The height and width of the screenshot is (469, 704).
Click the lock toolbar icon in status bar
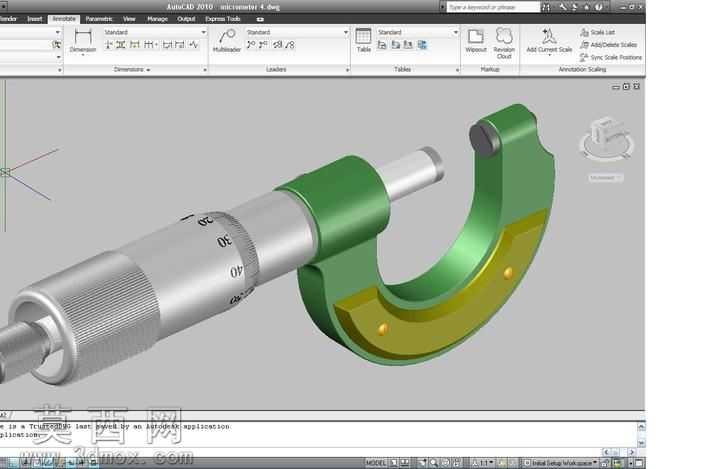tap(606, 463)
